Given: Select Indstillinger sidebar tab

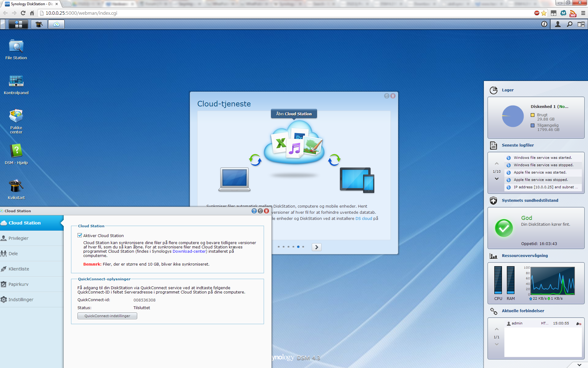Looking at the screenshot, I should click(x=32, y=300).
